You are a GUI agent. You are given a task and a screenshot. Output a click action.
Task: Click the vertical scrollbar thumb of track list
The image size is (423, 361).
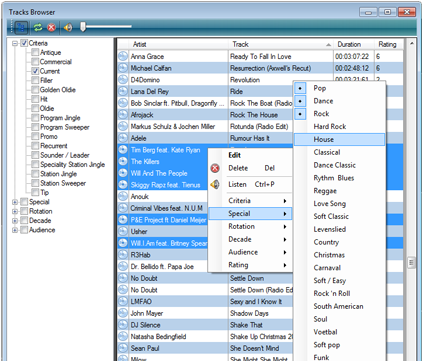412,263
